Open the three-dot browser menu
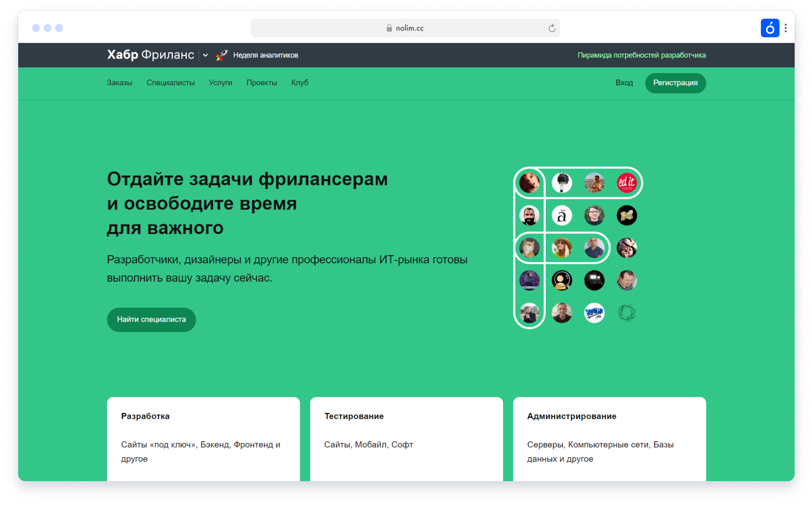Viewport: 812px width, 506px height. click(x=786, y=28)
